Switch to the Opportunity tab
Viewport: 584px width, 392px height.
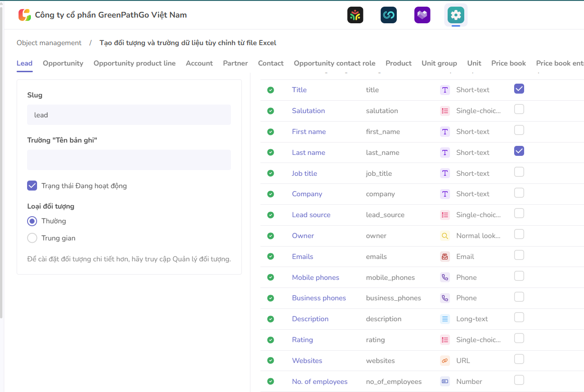[x=63, y=63]
